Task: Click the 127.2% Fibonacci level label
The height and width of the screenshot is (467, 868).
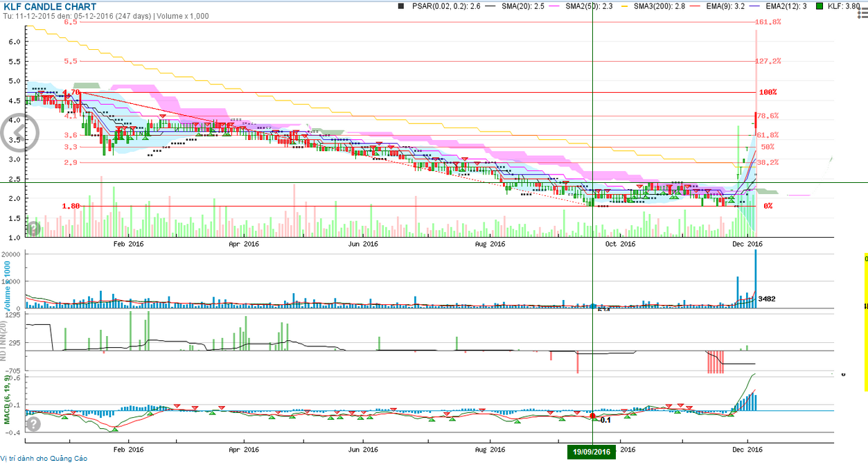Action: pyautogui.click(x=768, y=61)
